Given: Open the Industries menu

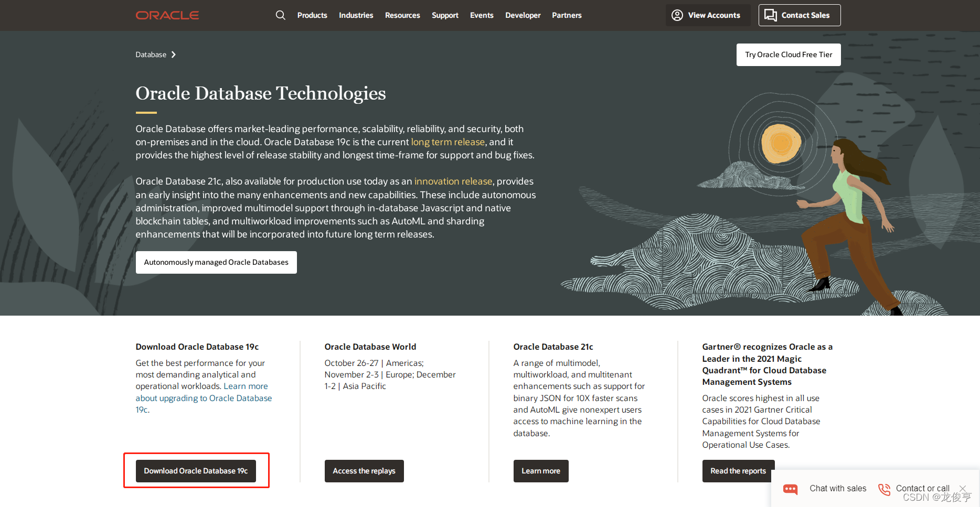Looking at the screenshot, I should pos(356,15).
